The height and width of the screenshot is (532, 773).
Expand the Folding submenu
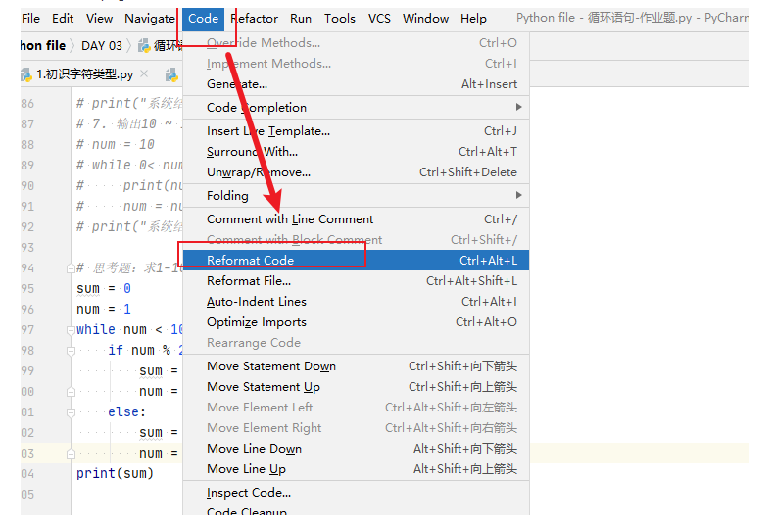pos(356,196)
